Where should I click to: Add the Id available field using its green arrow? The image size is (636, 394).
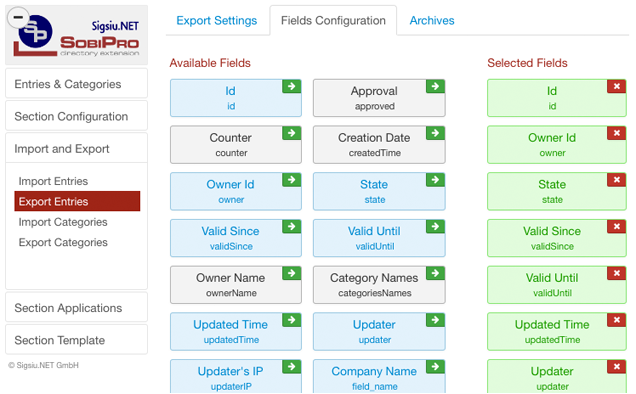291,86
